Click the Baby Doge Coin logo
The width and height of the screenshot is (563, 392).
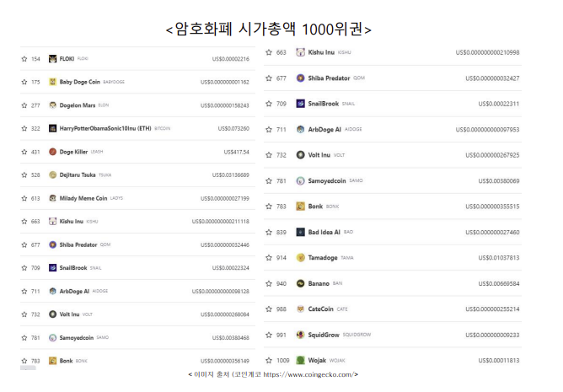(x=53, y=82)
